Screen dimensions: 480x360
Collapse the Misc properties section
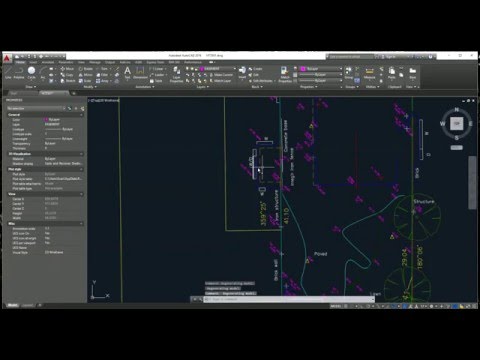pos(81,224)
